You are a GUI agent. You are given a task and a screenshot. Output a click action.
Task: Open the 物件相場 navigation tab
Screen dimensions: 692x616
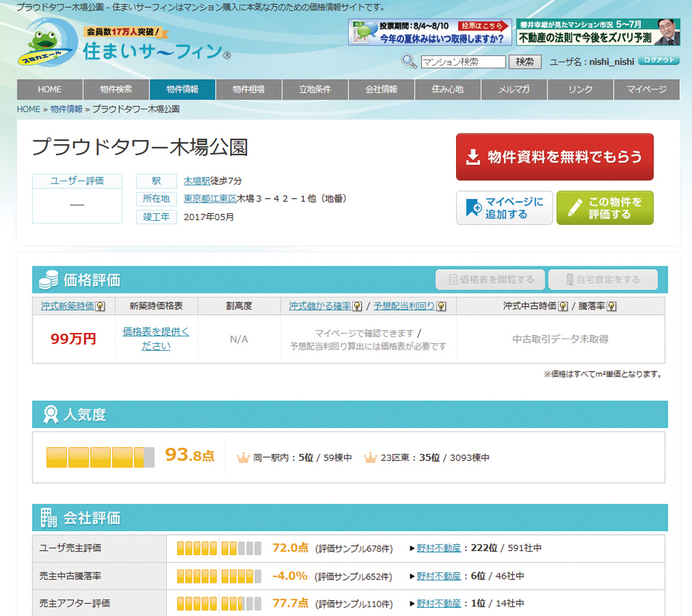point(248,89)
